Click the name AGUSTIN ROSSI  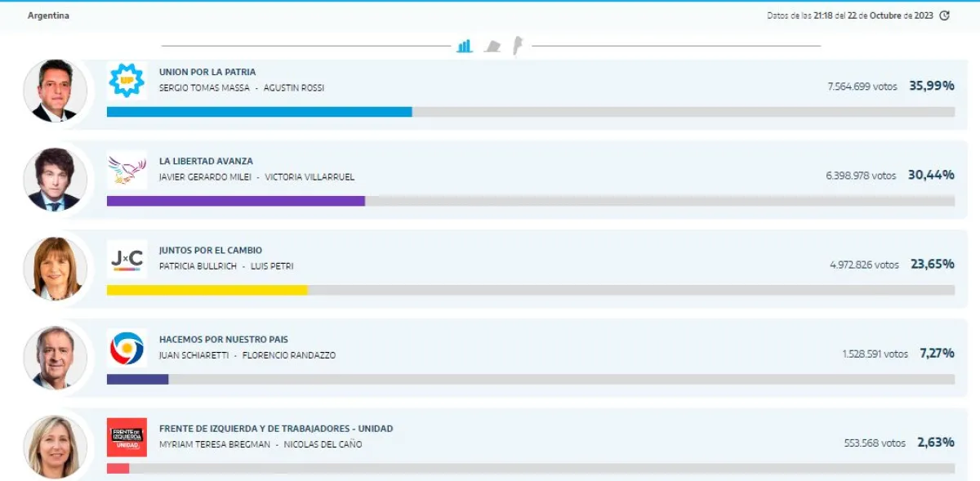tap(294, 87)
